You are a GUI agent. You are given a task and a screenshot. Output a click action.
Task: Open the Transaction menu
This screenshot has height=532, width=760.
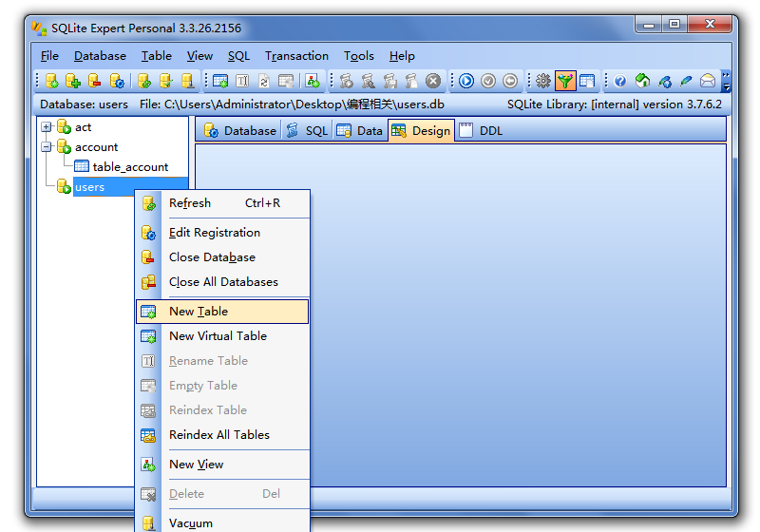tap(296, 56)
